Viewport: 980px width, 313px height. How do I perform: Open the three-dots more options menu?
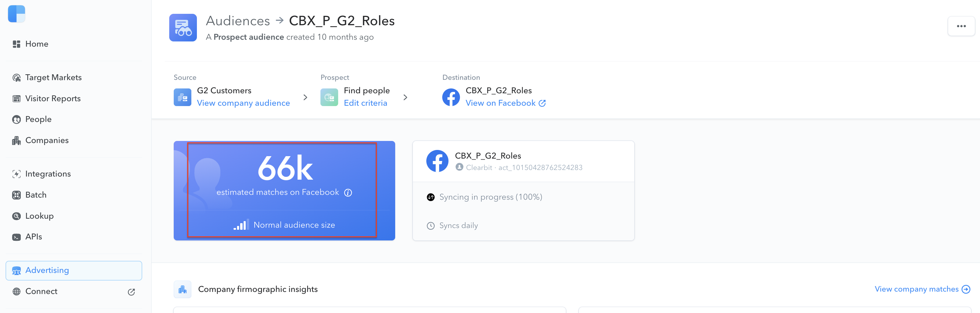tap(961, 26)
